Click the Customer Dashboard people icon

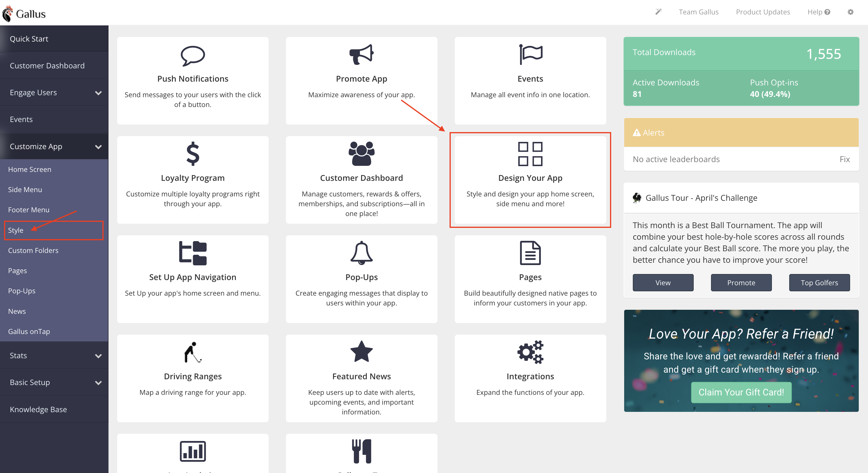click(361, 154)
